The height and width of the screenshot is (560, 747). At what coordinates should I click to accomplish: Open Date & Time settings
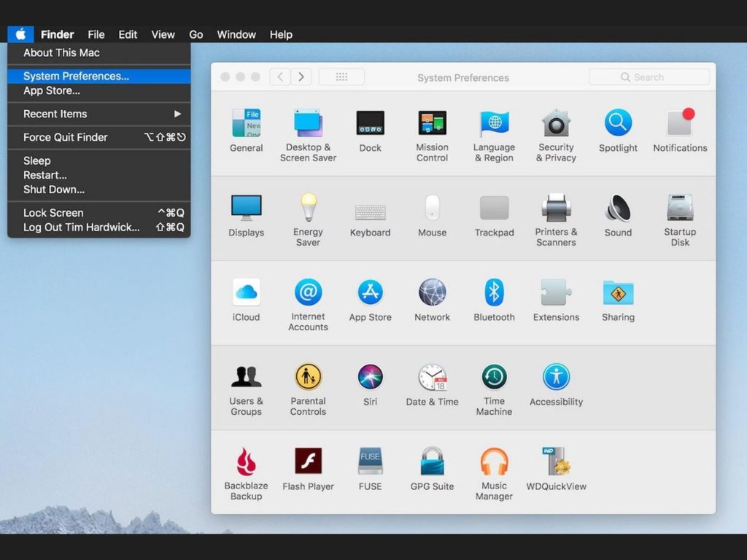pos(432,377)
